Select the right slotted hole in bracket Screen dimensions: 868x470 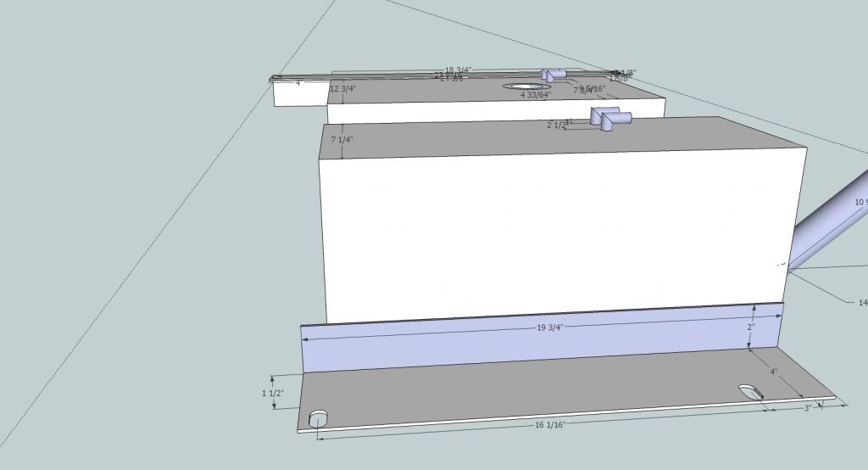(x=751, y=392)
